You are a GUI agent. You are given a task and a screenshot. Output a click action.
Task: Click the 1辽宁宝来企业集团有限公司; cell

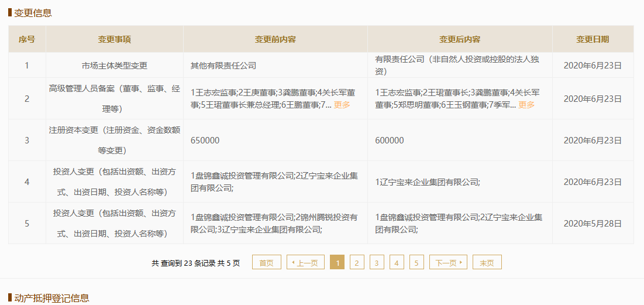460,181
